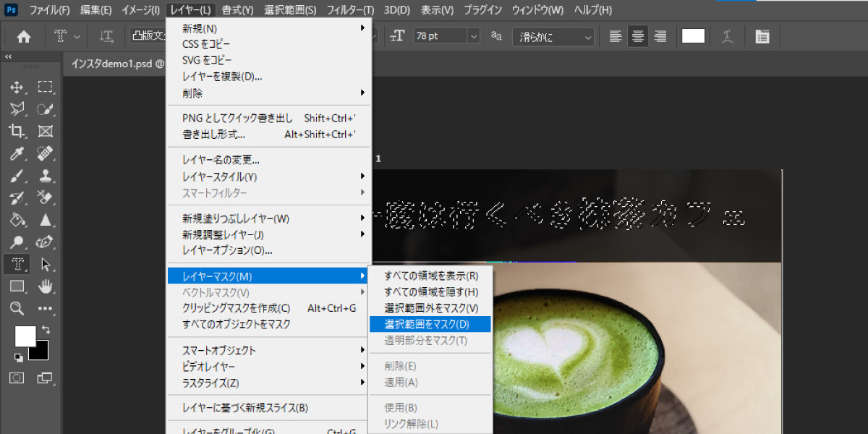Viewport: 868px width, 434px height.
Task: Choose 選択範囲外をマスク(V)
Action: coord(430,308)
